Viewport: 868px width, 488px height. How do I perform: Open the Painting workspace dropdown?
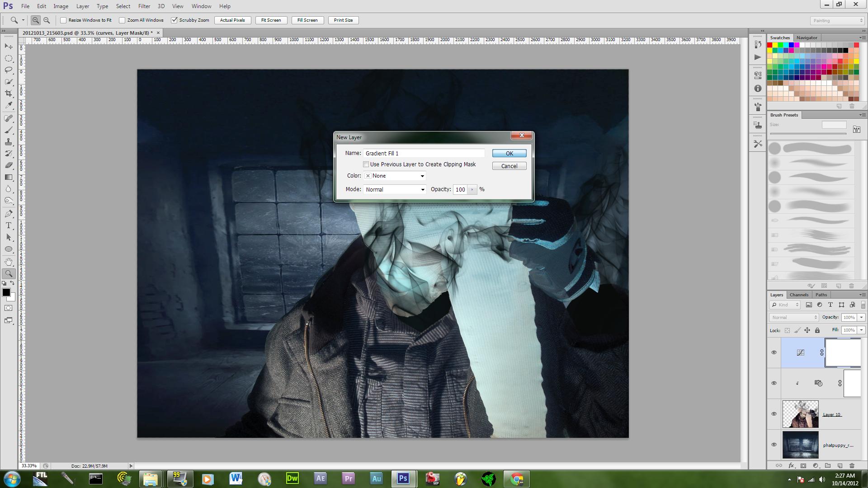[x=836, y=21]
